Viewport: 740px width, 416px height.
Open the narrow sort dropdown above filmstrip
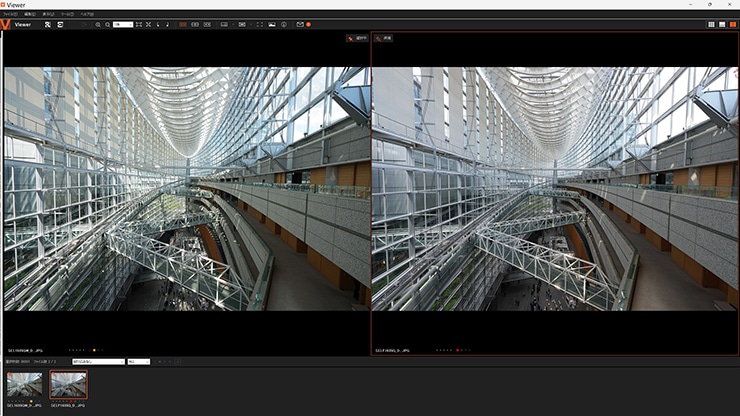[x=139, y=362]
